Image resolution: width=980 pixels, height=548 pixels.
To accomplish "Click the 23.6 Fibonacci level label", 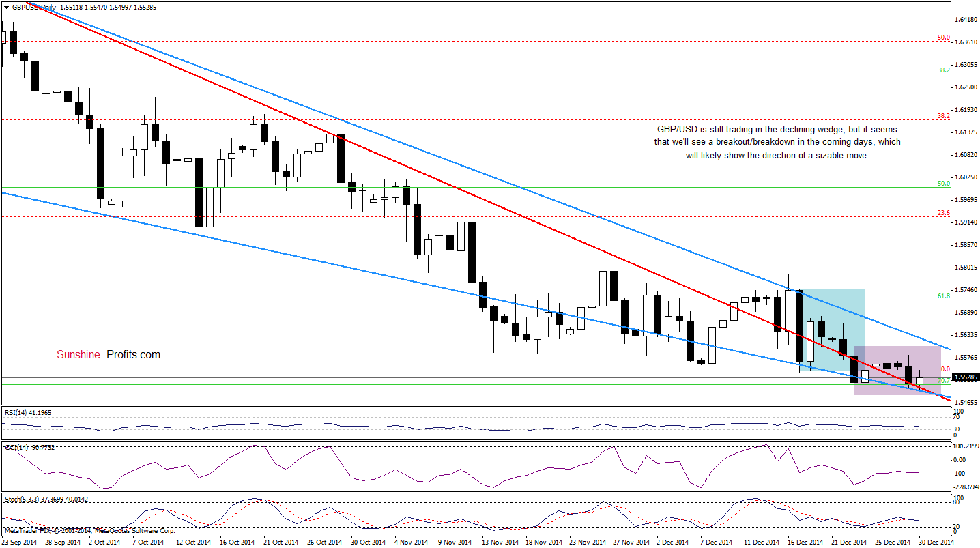I will point(944,213).
